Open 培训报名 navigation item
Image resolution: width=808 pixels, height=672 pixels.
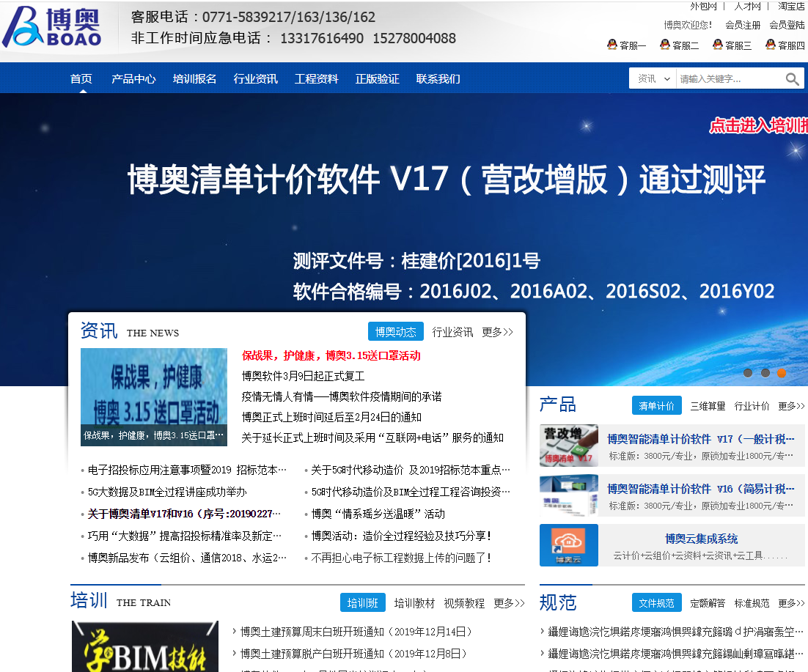pos(194,79)
